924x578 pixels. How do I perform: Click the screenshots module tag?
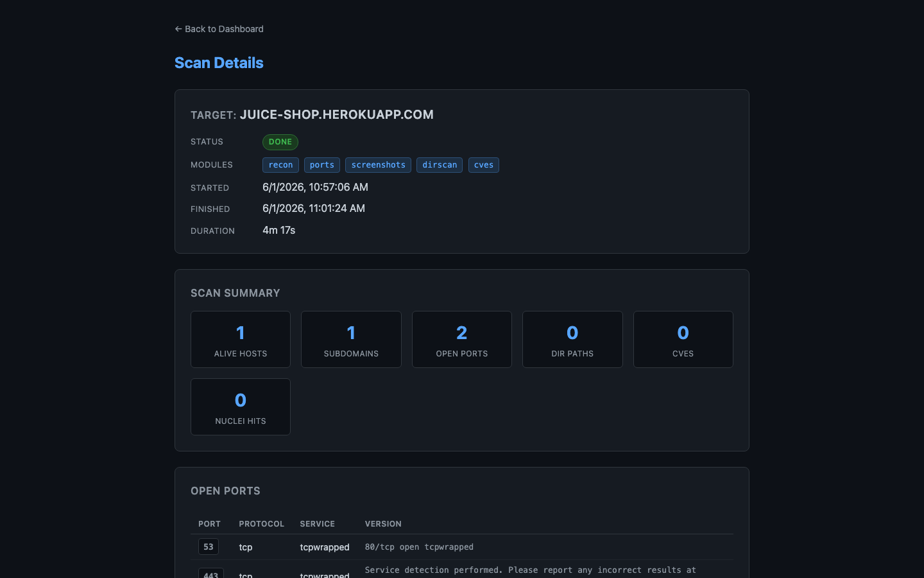(x=378, y=165)
